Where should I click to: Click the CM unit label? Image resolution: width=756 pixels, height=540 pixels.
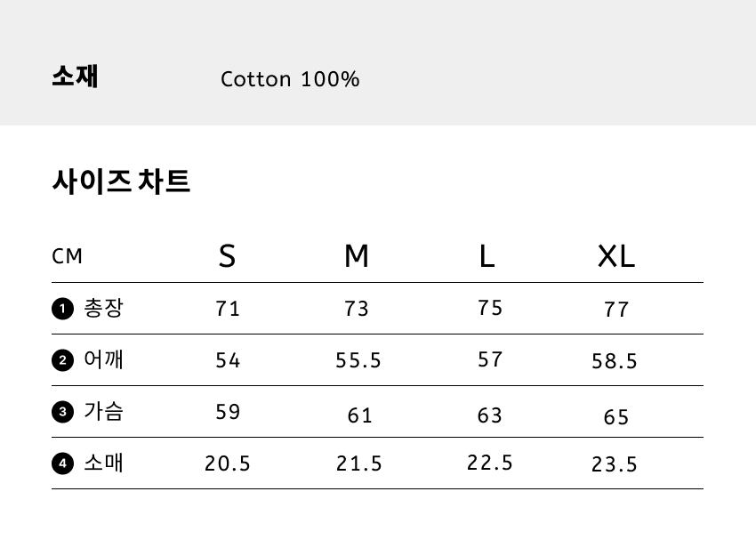click(67, 257)
